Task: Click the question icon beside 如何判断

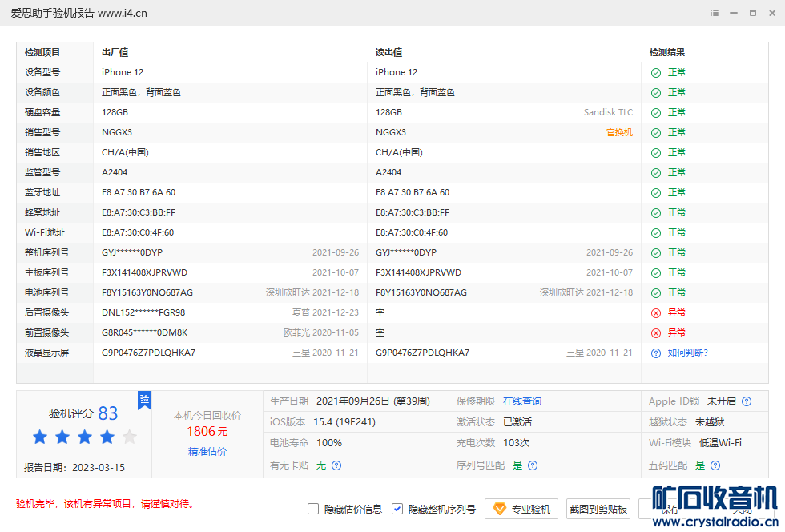Action: 656,353
